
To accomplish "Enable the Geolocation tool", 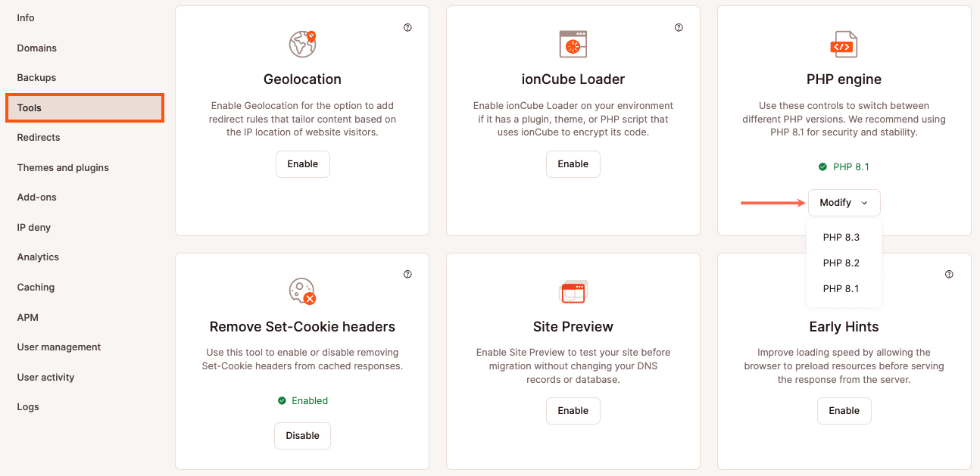I will [x=303, y=164].
